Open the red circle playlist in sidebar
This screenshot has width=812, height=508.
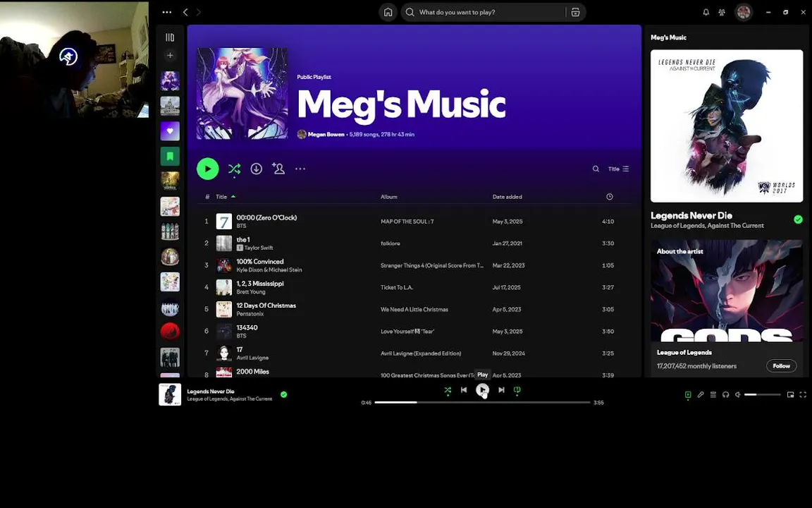pyautogui.click(x=170, y=331)
